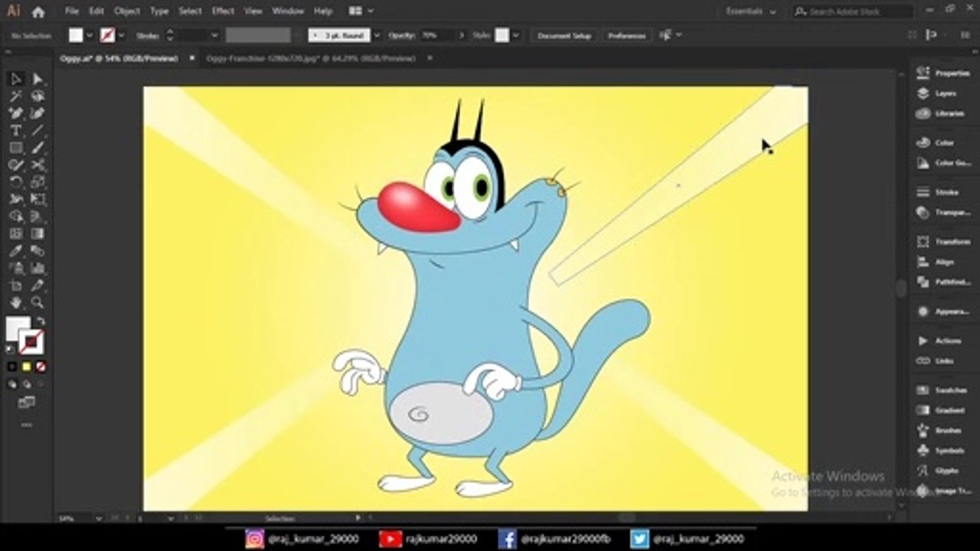Select the Type tool
The height and width of the screenshot is (551, 980).
(x=15, y=131)
